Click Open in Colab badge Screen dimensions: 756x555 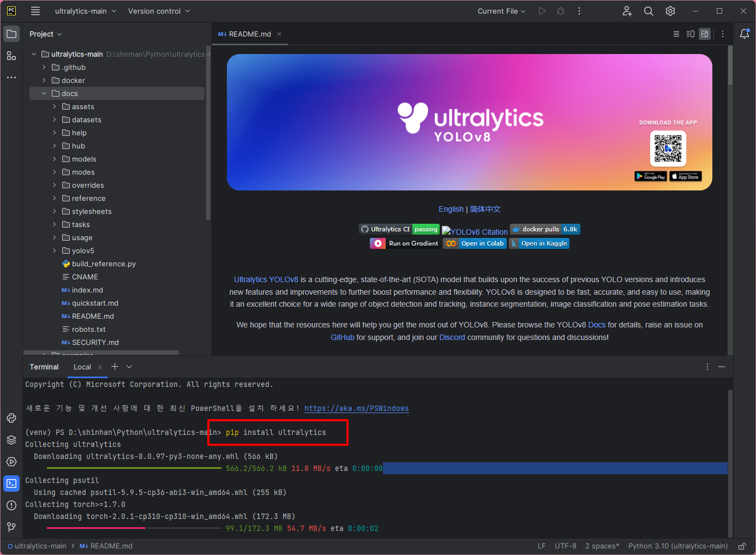pyautogui.click(x=475, y=243)
